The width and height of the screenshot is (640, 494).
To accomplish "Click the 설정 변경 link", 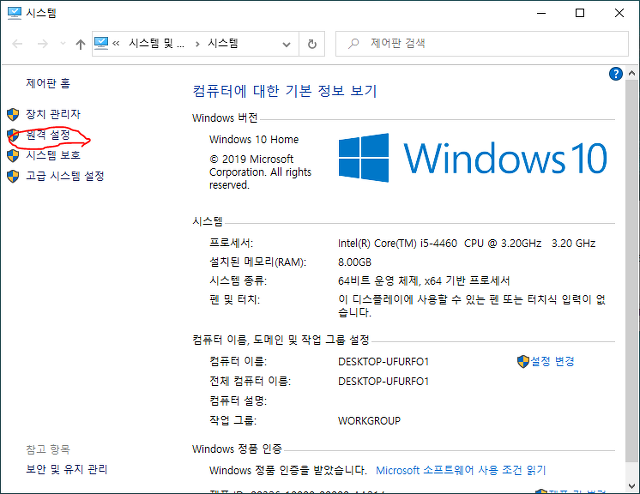I will 552,361.
